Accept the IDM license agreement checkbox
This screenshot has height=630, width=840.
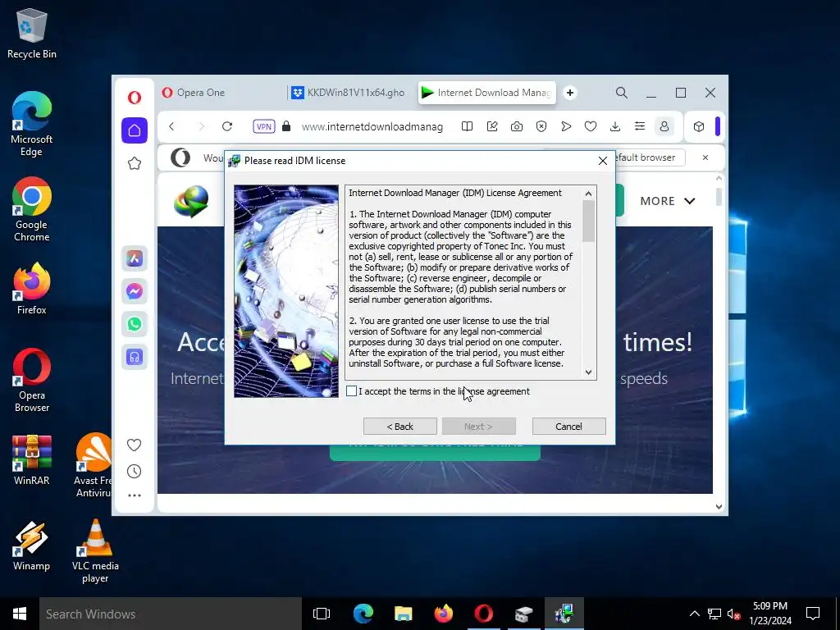click(351, 391)
